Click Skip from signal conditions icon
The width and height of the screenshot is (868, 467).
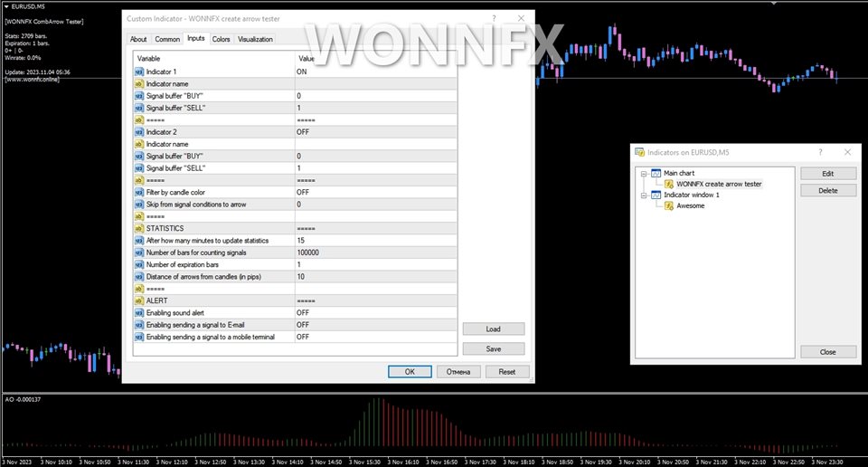click(139, 205)
